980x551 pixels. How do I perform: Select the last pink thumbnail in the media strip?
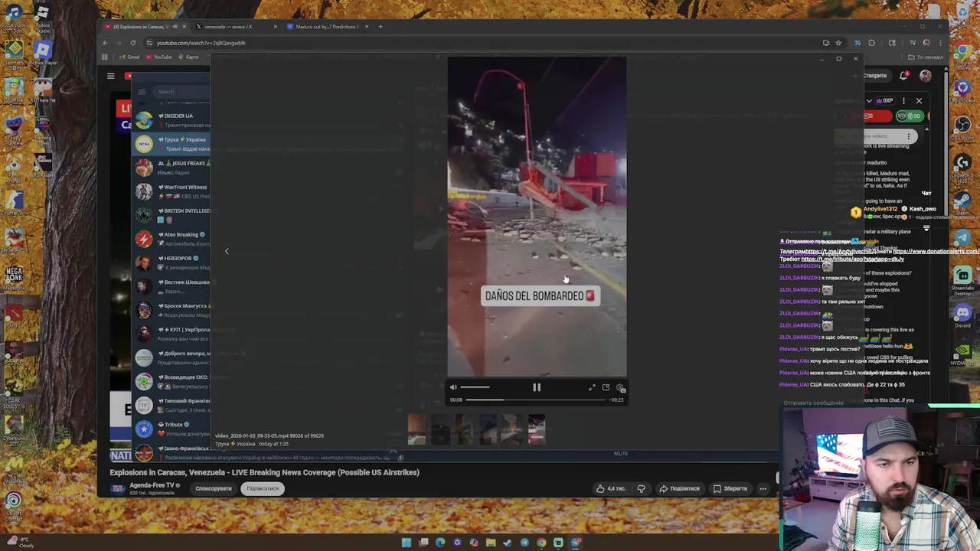[x=536, y=430]
